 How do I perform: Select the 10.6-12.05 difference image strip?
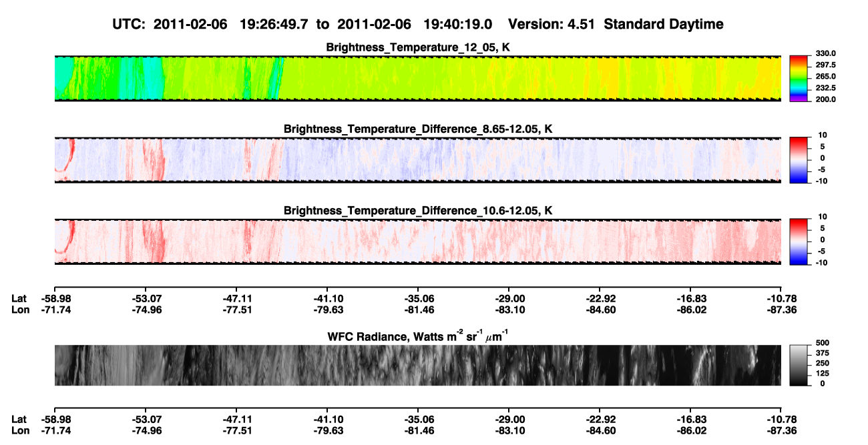417,242
